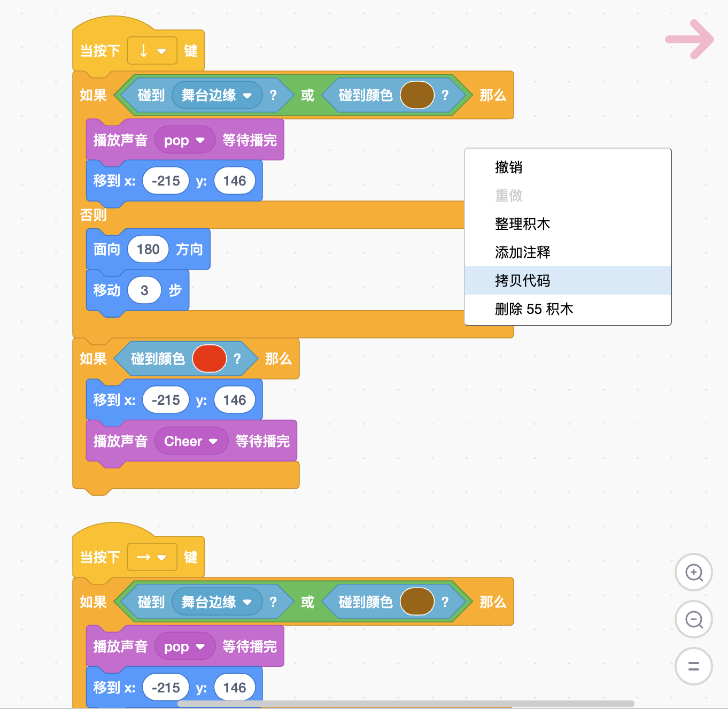Image resolution: width=728 pixels, height=709 pixels.
Task: Open the down arrow key dropdown
Action: (x=152, y=51)
